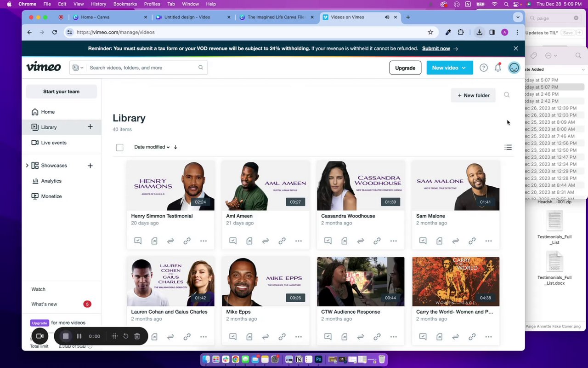Stop the screen recording
Screen dimensions: 588x368
pos(66,336)
